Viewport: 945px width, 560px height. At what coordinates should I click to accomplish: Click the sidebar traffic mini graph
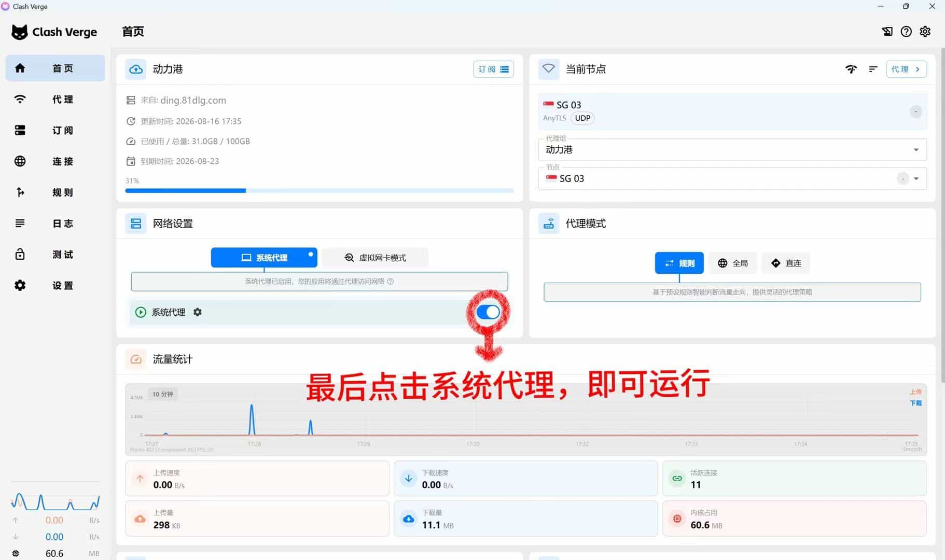tap(55, 501)
